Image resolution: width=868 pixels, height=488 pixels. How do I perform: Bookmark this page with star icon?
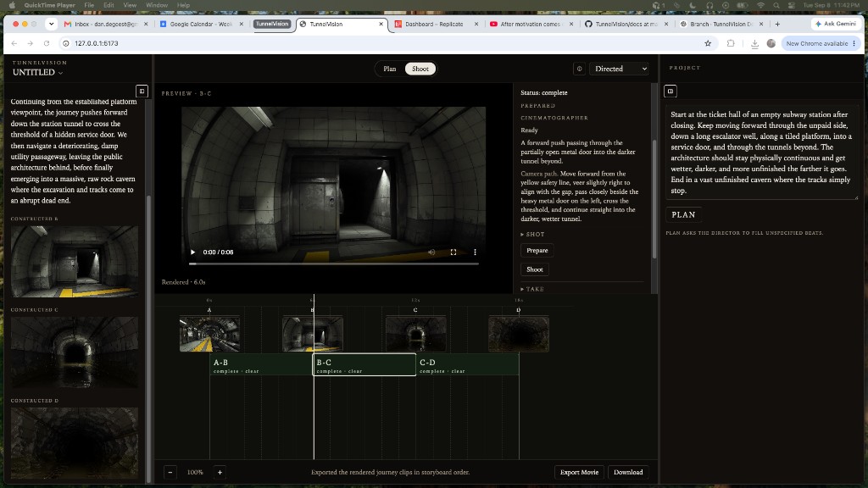point(708,43)
